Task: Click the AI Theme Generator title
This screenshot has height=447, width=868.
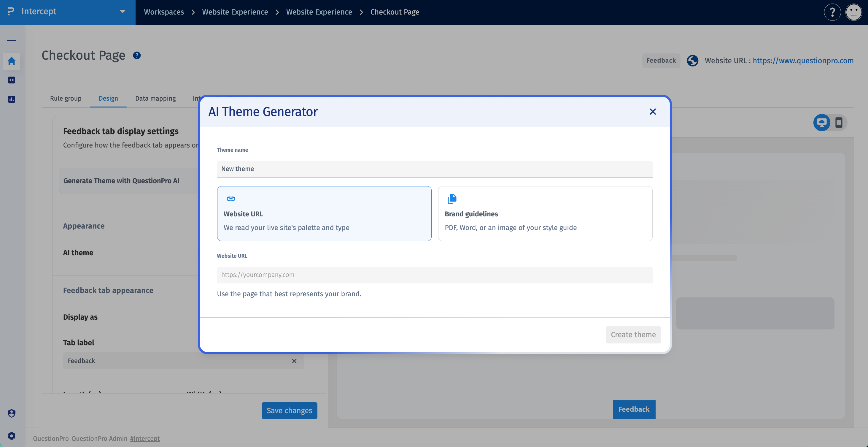Action: [x=263, y=112]
